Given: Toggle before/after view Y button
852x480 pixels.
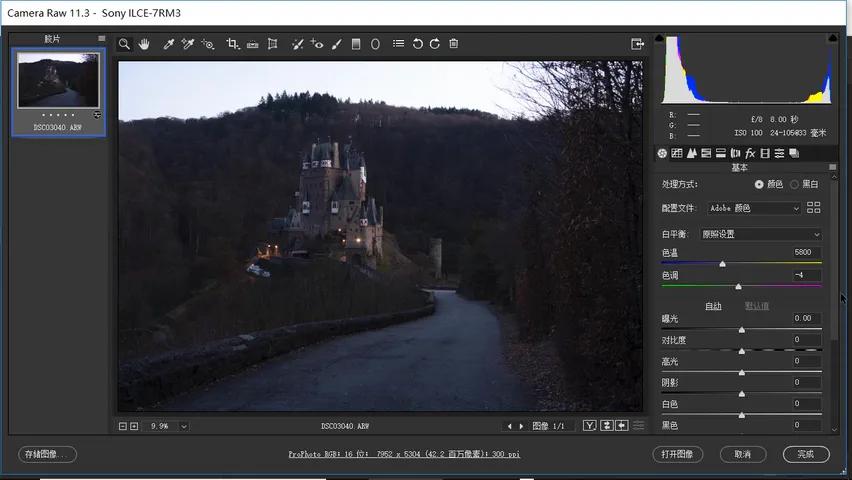Looking at the screenshot, I should (x=590, y=426).
